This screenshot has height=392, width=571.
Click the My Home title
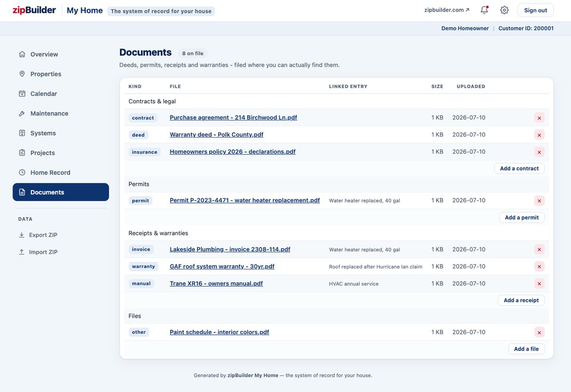coord(85,10)
